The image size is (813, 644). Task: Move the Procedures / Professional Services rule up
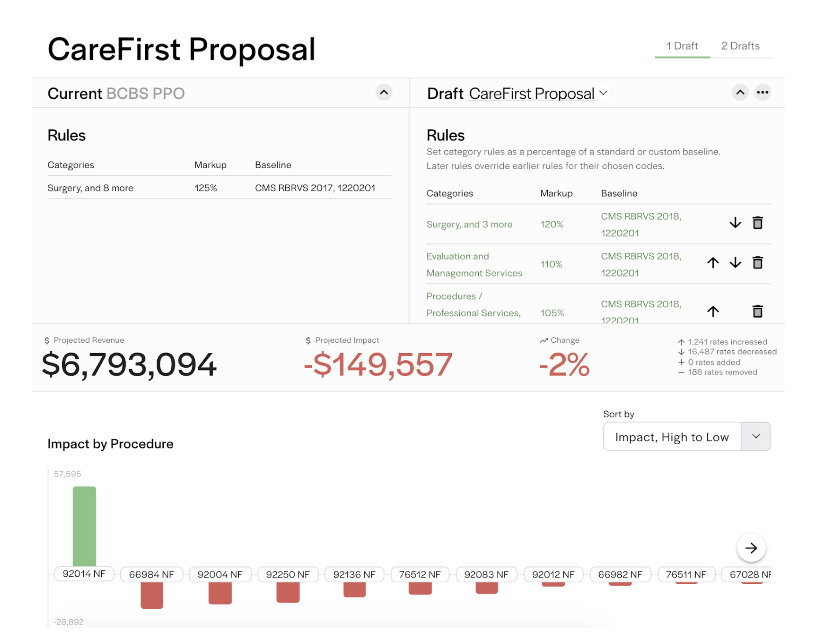713,311
